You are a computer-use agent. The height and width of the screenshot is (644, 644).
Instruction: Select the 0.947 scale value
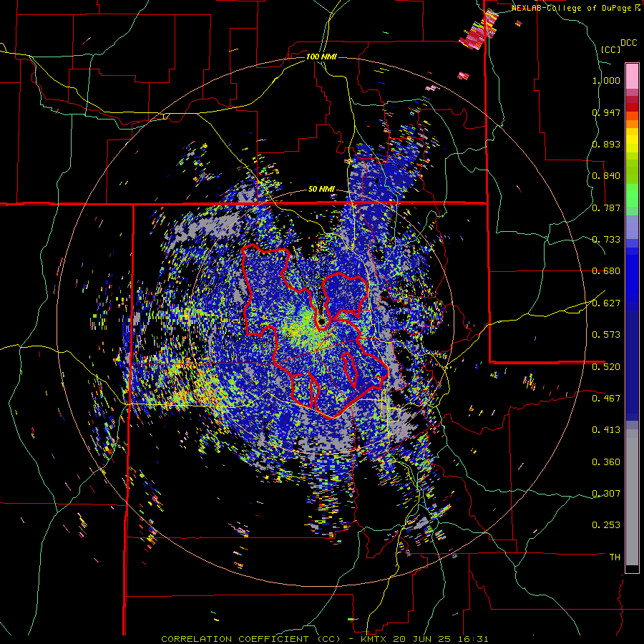coord(606,112)
